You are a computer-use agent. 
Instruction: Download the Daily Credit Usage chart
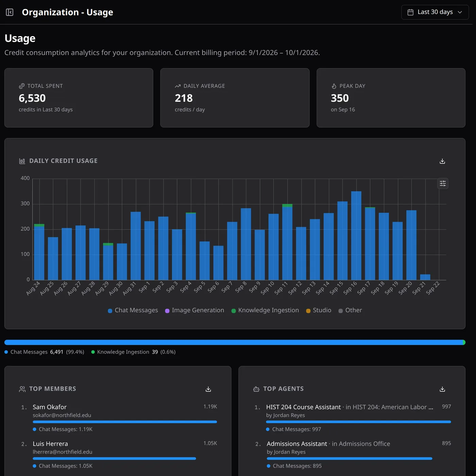pyautogui.click(x=442, y=161)
